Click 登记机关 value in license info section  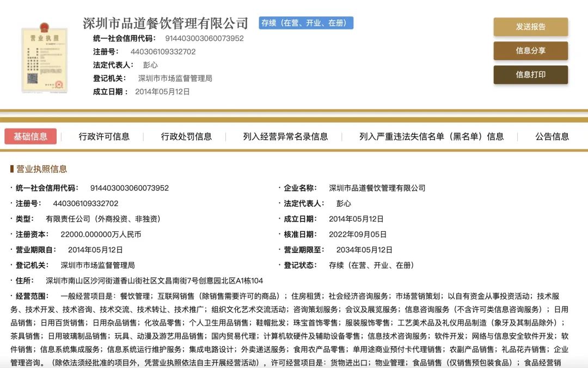click(x=97, y=265)
